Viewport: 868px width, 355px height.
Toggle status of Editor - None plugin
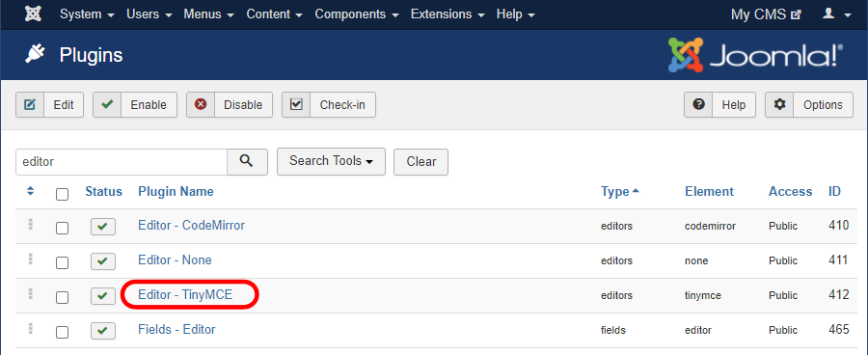click(103, 261)
